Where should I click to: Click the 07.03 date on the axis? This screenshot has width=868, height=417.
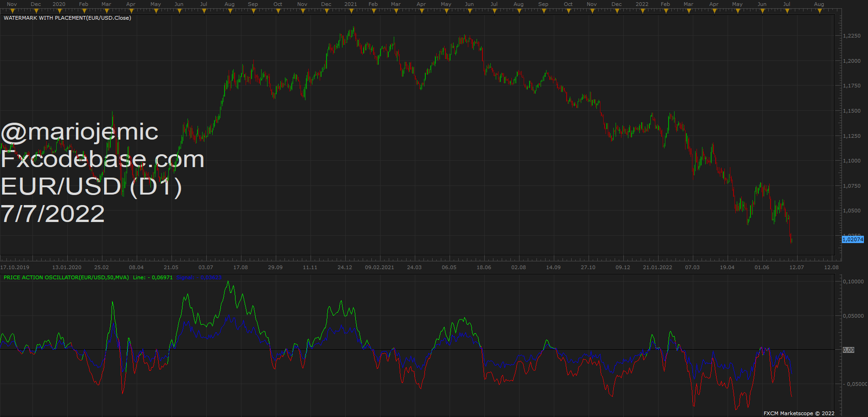coord(692,267)
